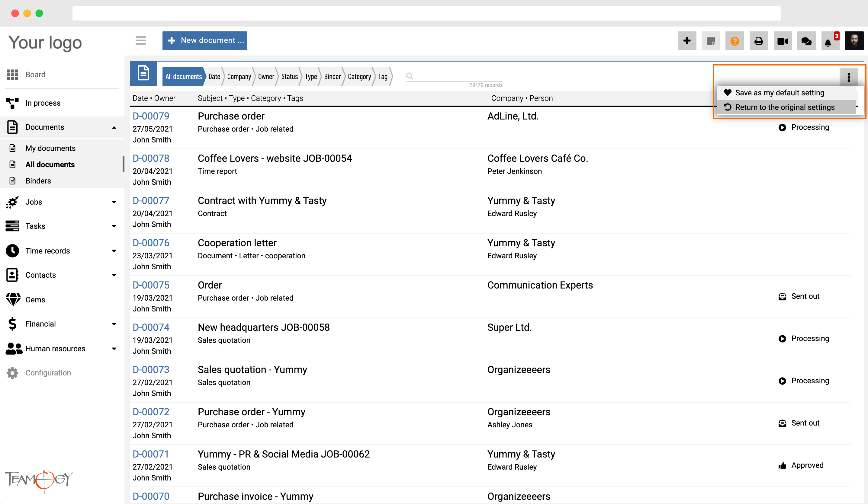The height and width of the screenshot is (504, 868).
Task: Expand the Human resources section arrow
Action: click(114, 348)
